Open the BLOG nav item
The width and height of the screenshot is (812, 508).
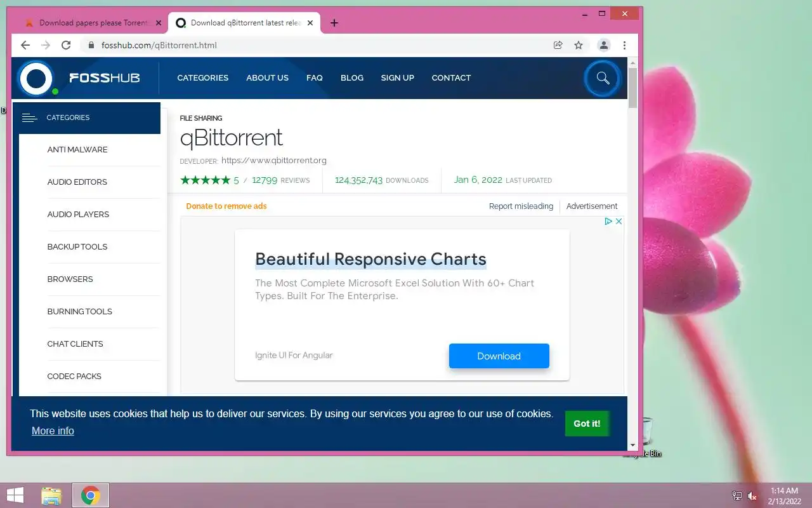pos(352,78)
